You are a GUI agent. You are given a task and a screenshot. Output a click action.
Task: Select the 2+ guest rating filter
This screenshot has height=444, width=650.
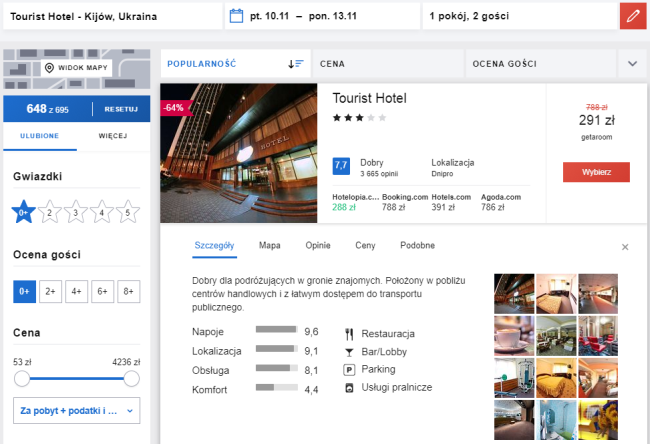(49, 292)
